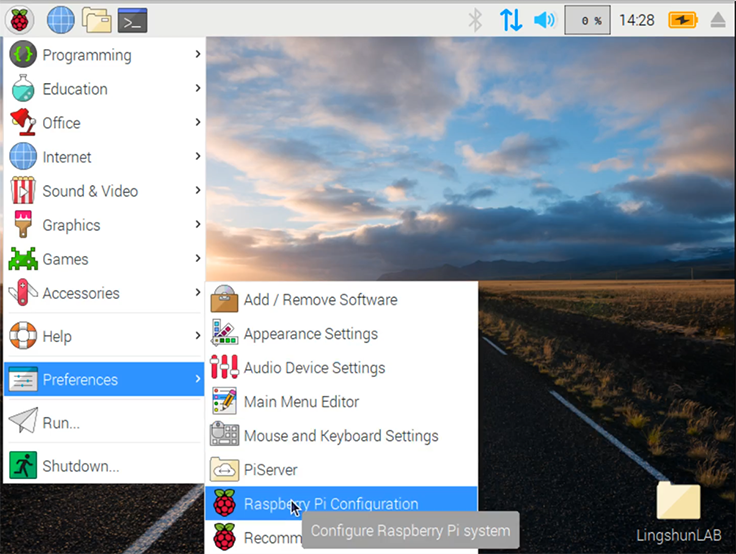Launch the web browser globe in taskbar
Viewport: 736px width, 554px height.
(x=61, y=21)
